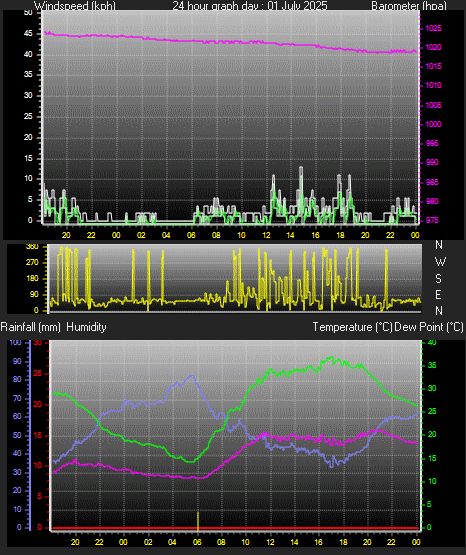Image resolution: width=466 pixels, height=555 pixels.
Task: Click the 'Rainfall (mm)' label
Action: pyautogui.click(x=31, y=327)
